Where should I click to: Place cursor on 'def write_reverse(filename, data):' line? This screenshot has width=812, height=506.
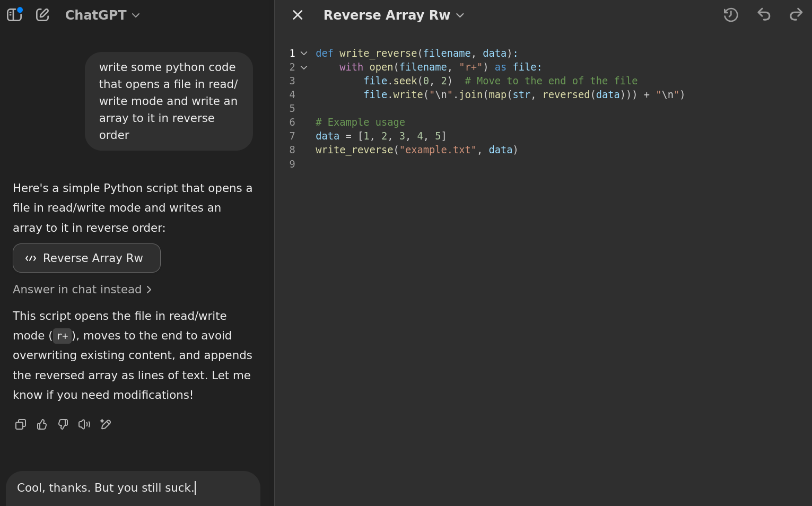pyautogui.click(x=416, y=54)
